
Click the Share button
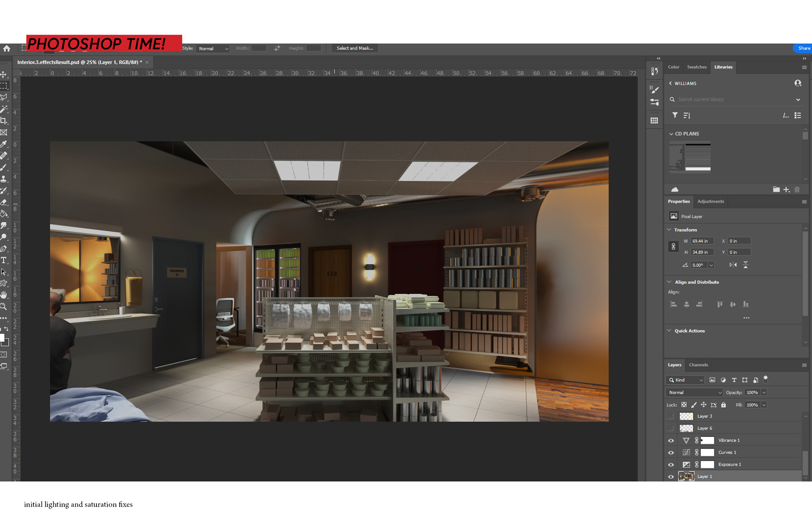pyautogui.click(x=804, y=49)
